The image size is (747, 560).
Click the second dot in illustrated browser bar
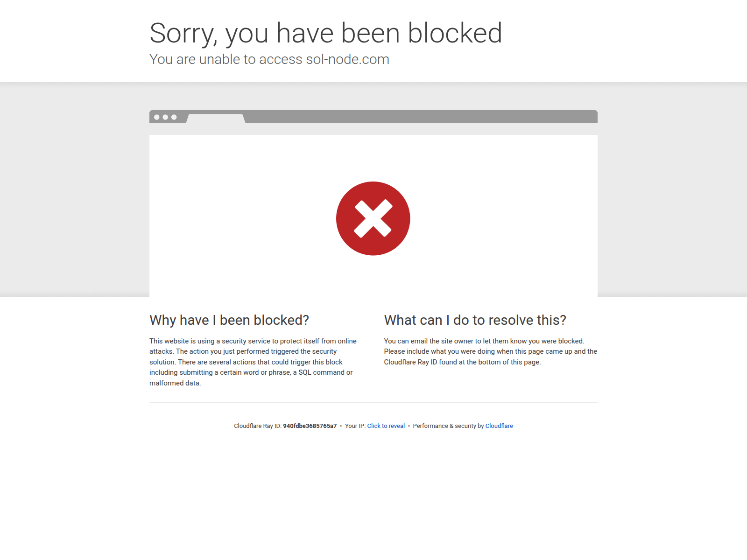point(165,117)
